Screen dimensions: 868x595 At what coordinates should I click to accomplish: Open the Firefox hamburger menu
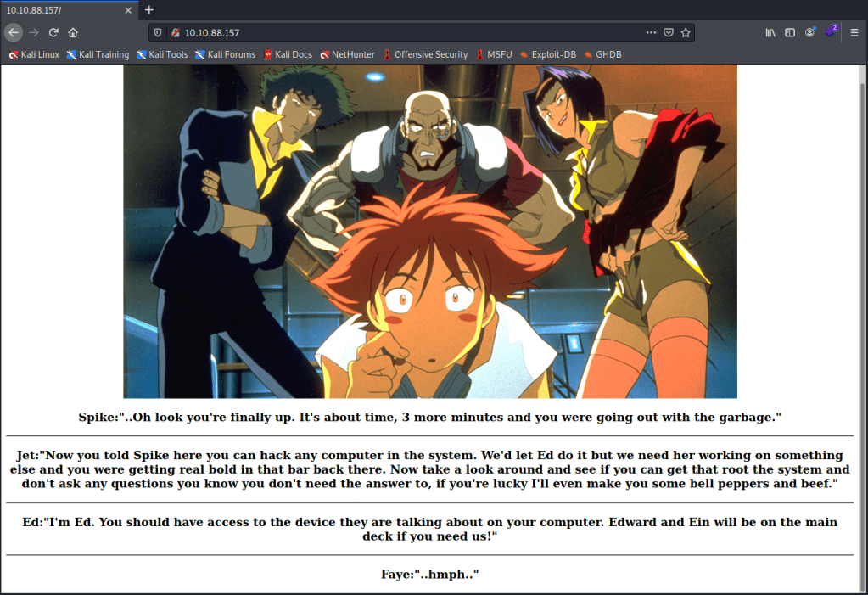point(854,32)
